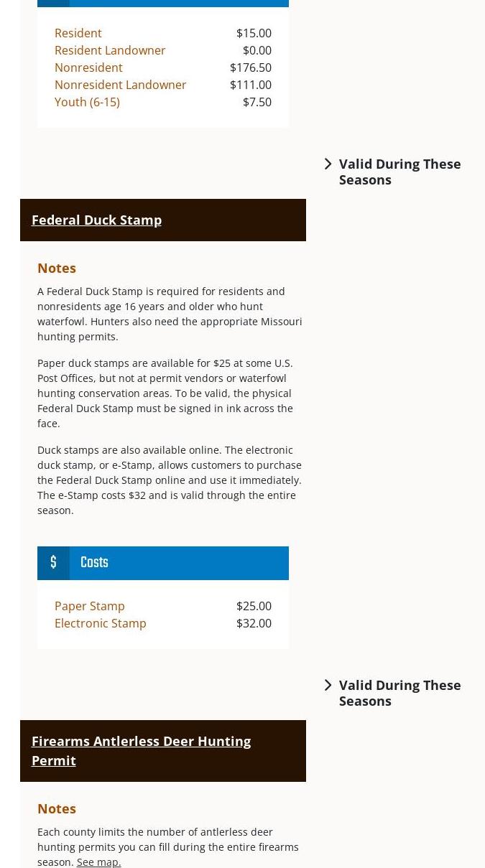Select the Paper Stamp cost link
The width and height of the screenshot is (485, 868).
[89, 606]
